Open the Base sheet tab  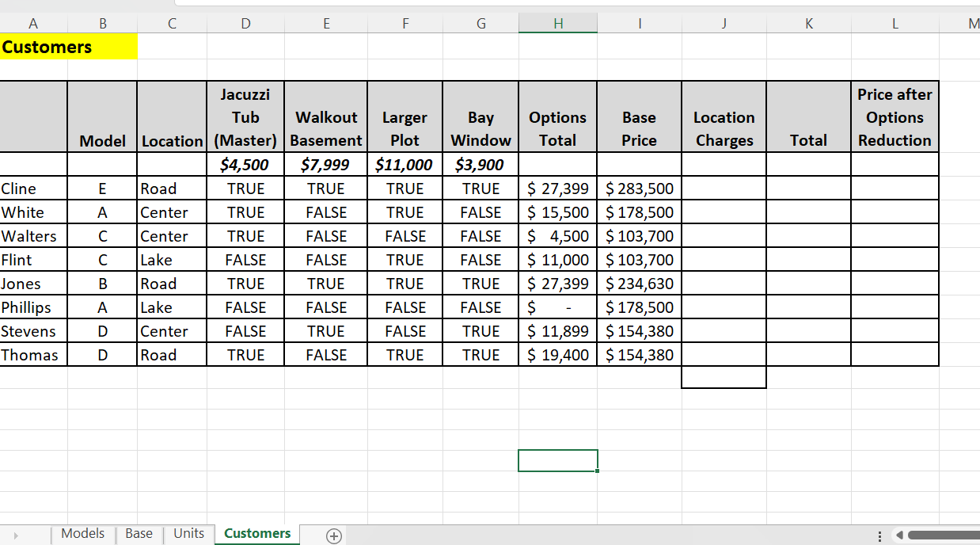tap(139, 534)
